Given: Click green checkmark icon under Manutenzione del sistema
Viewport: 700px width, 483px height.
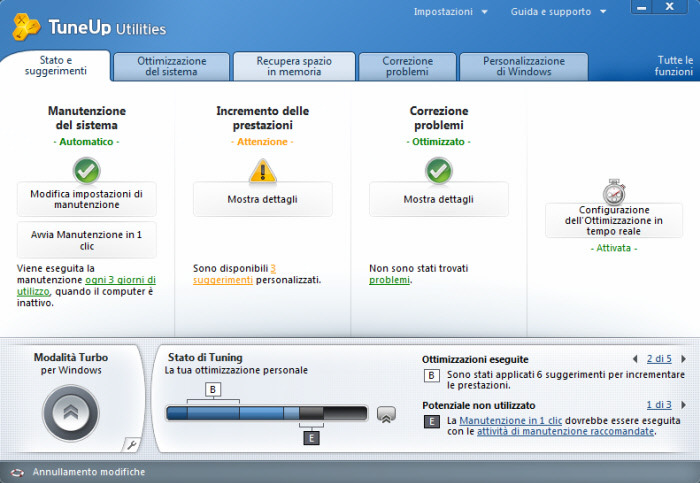Looking at the screenshot, I should (x=87, y=171).
